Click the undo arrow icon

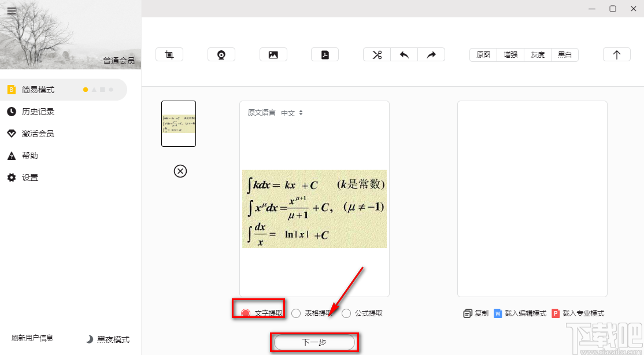pos(404,55)
